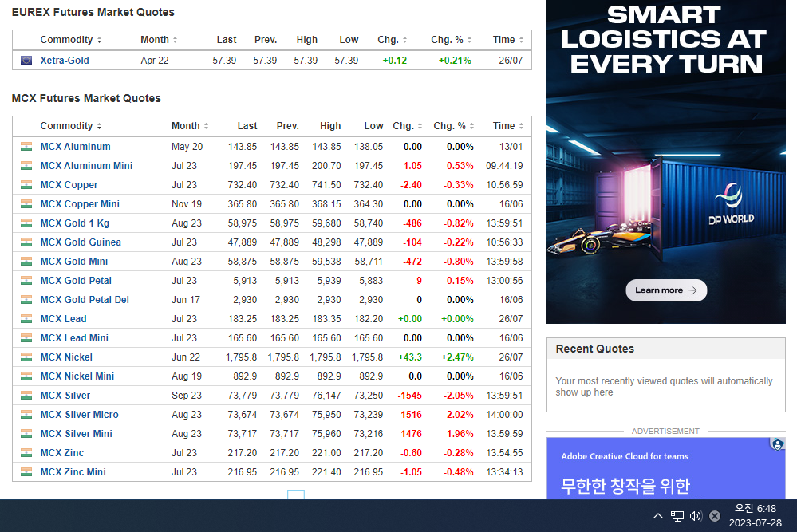Click the India flag beside MCX Copper
The image size is (797, 532).
coord(26,185)
